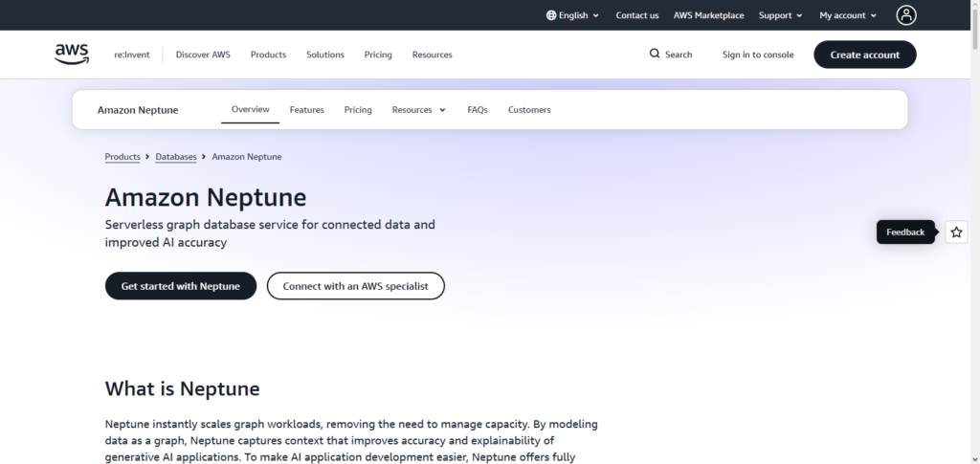Open the re:Invent link
980x464 pixels.
(x=132, y=55)
